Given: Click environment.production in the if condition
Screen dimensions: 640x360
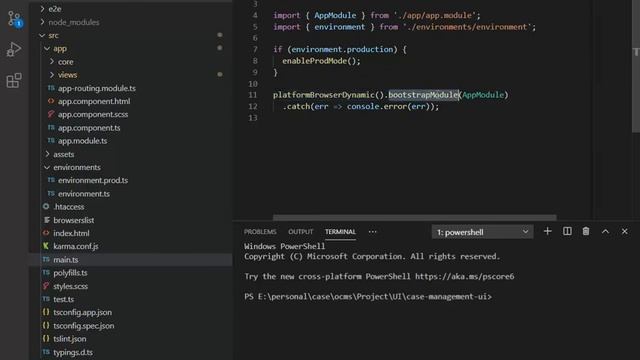Looking at the screenshot, I should (x=342, y=49).
